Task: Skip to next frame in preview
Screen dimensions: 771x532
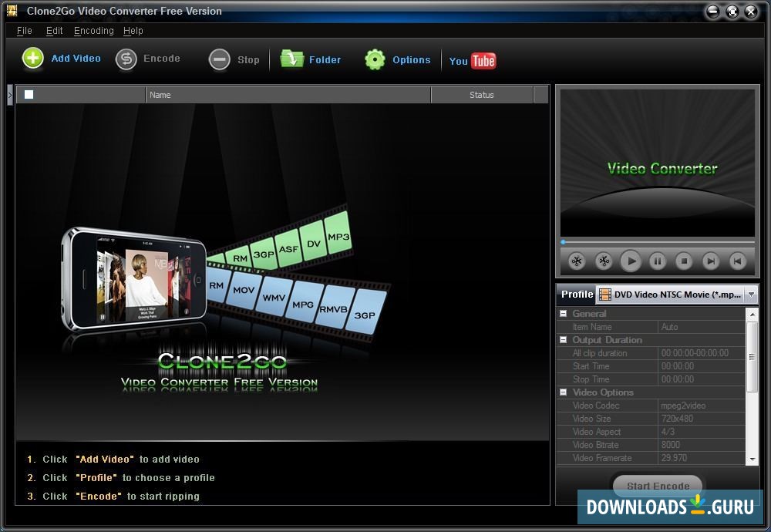Action: [711, 261]
